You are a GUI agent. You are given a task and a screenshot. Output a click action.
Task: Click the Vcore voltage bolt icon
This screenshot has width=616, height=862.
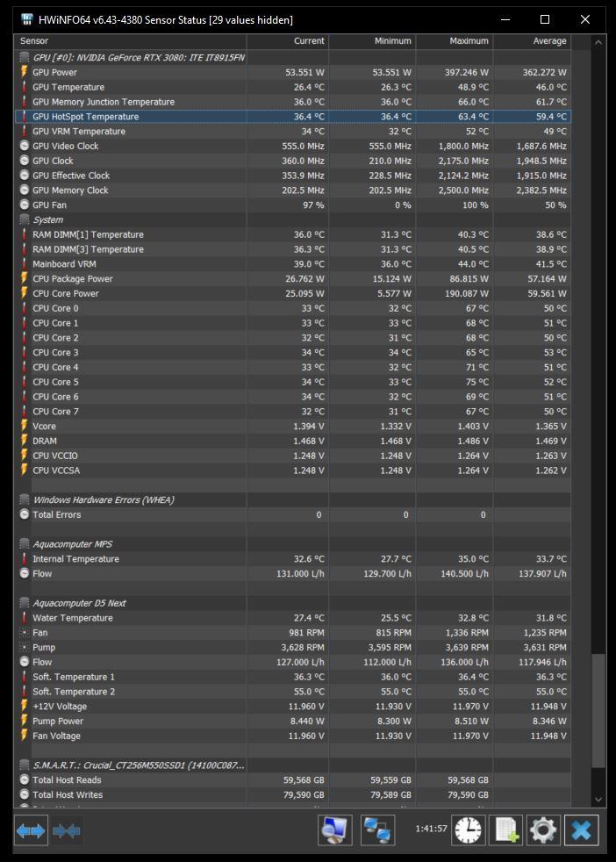(x=25, y=426)
